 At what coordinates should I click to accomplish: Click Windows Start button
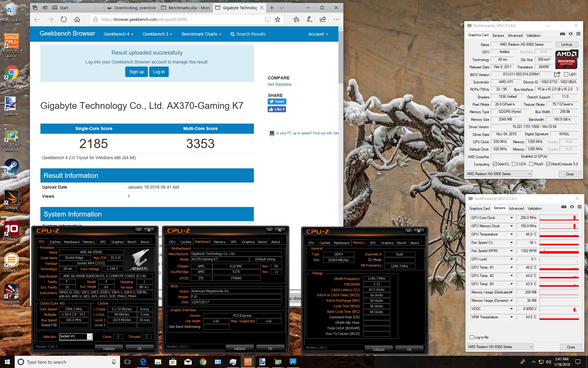pyautogui.click(x=7, y=362)
